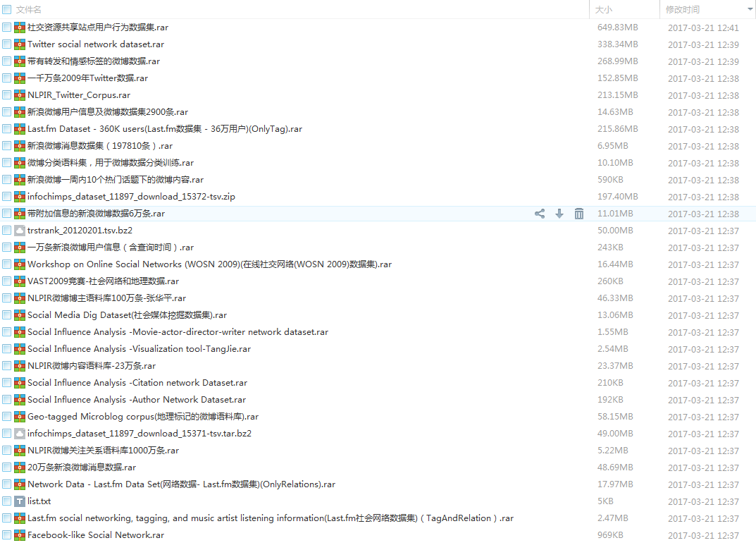Tick checkbox for Social Media Dig Dataset
The height and width of the screenshot is (550, 756).
tap(6, 315)
